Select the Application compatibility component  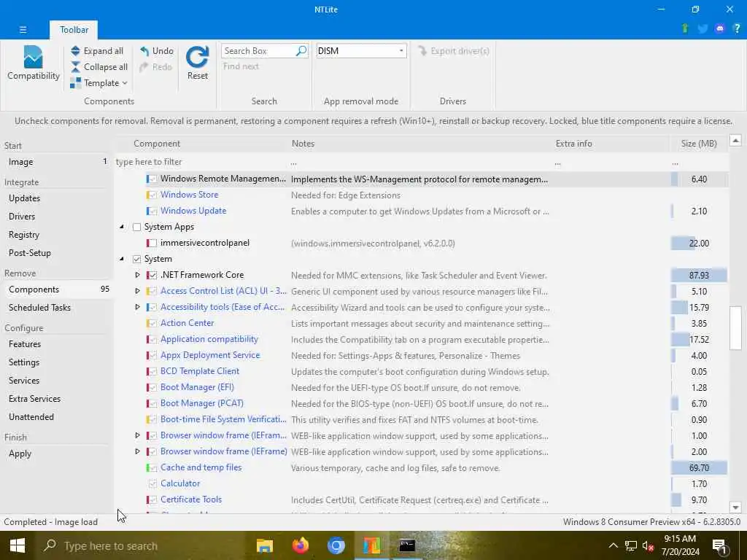coord(209,339)
